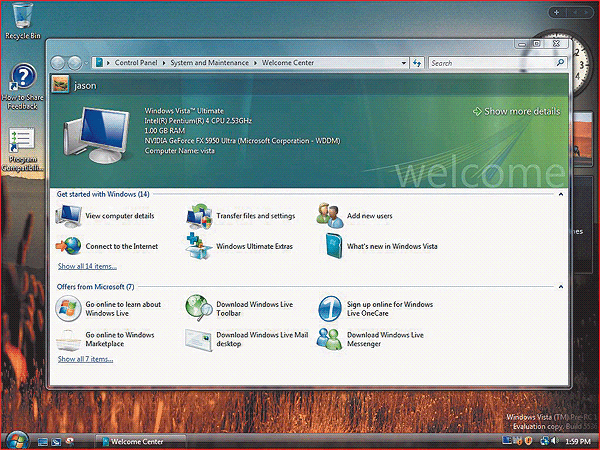Click What's new in Windows Vista icon
Viewport: 600px width, 450px height.
pyautogui.click(x=334, y=246)
